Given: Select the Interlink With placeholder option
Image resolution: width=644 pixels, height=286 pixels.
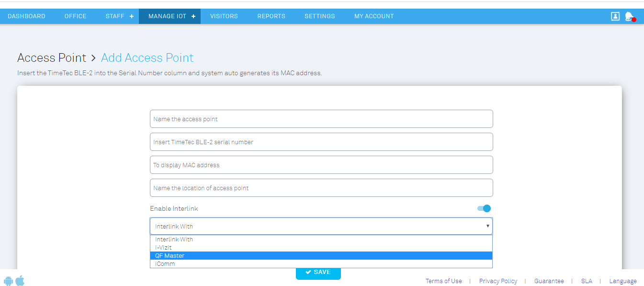Looking at the screenshot, I should 321,239.
